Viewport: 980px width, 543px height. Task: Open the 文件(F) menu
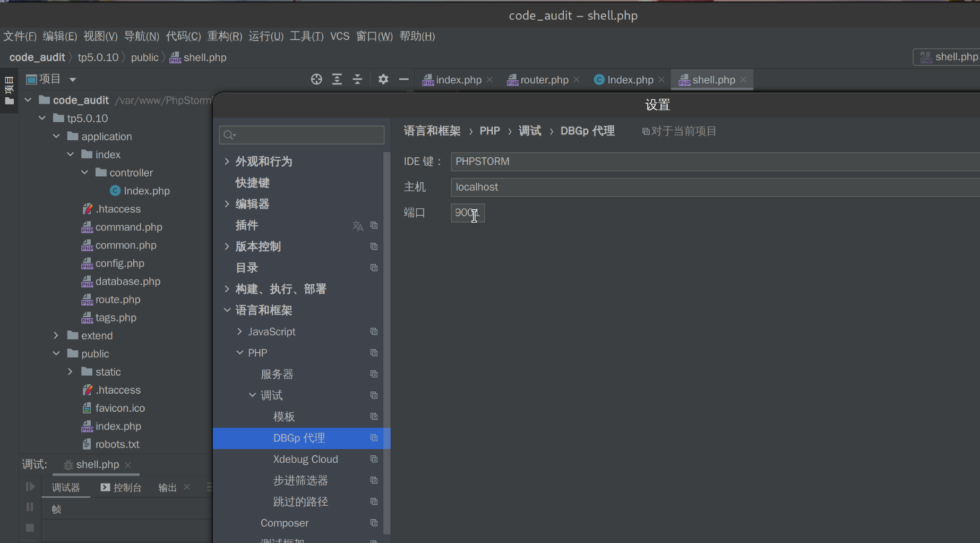click(20, 36)
